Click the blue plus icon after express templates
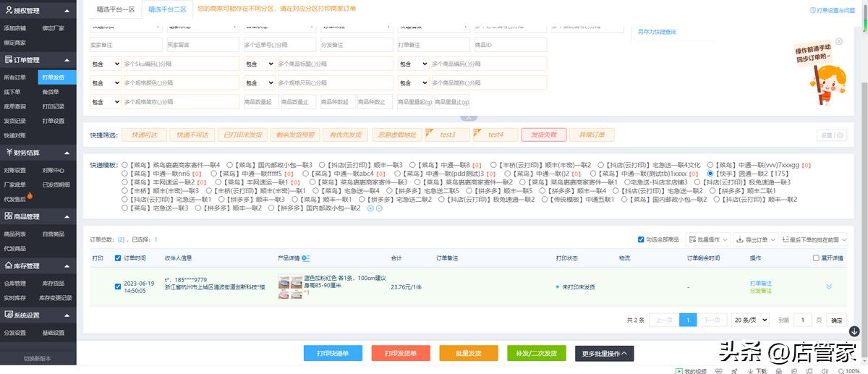Viewport: 868px width, 374px height. pos(370,208)
